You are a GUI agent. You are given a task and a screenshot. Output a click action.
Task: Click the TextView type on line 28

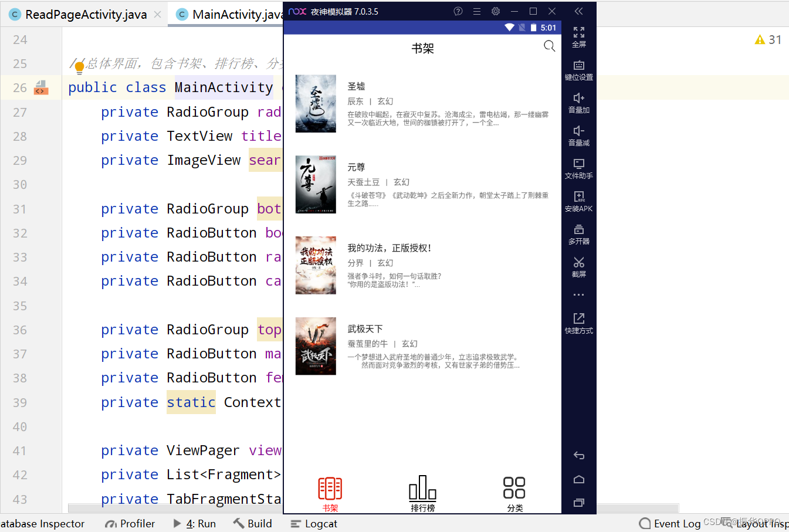tap(199, 136)
